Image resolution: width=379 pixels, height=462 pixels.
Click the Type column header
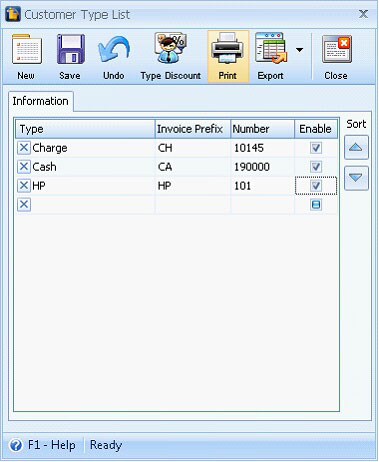(85, 129)
